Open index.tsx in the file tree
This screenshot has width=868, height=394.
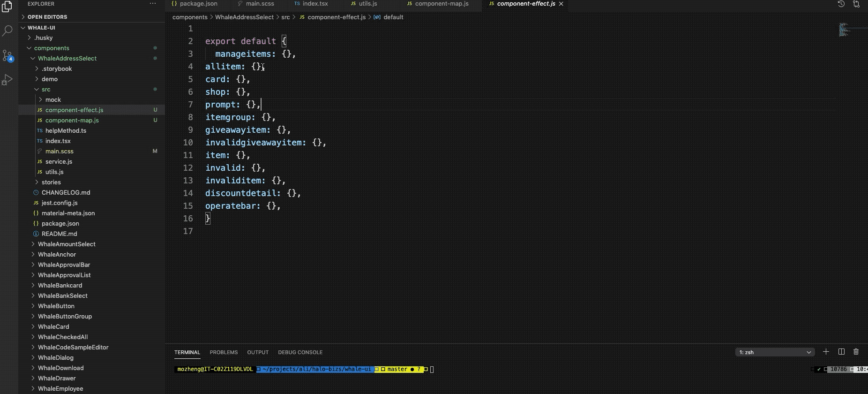tap(91, 141)
